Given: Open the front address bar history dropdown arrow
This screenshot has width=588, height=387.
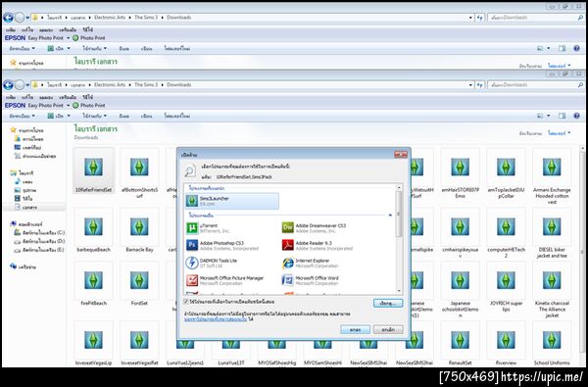Looking at the screenshot, I should [x=470, y=85].
